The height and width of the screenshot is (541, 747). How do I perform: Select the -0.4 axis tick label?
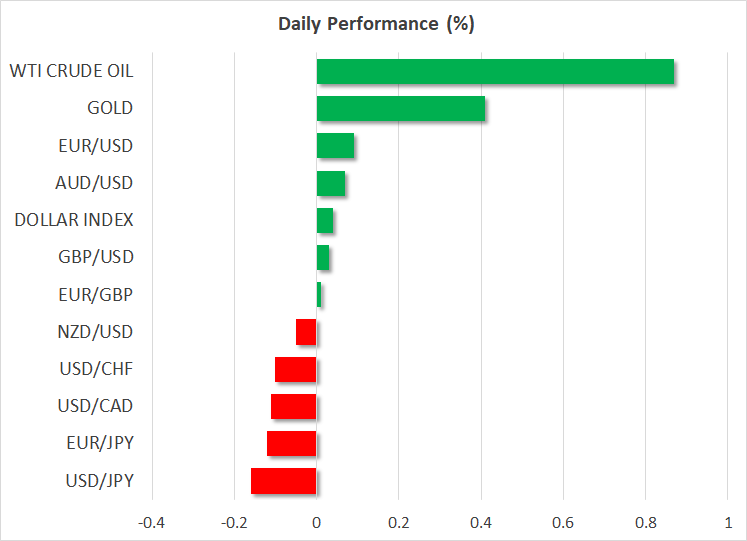[151, 523]
